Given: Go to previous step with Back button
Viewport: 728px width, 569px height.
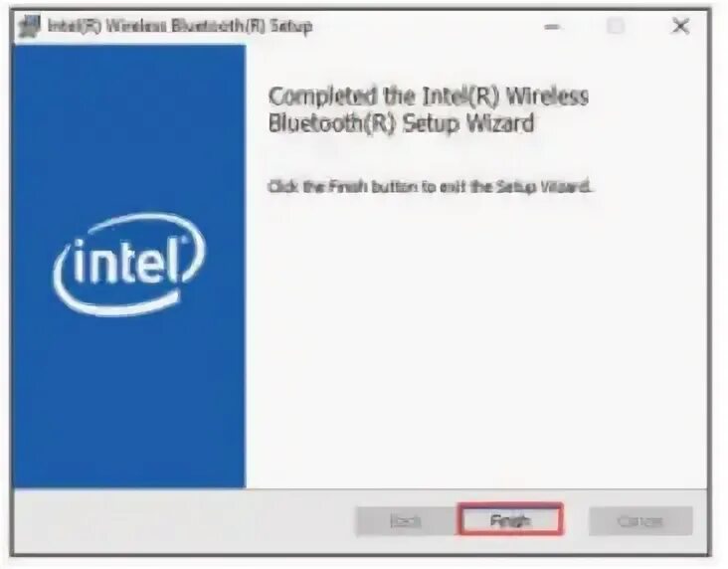Looking at the screenshot, I should (x=406, y=520).
